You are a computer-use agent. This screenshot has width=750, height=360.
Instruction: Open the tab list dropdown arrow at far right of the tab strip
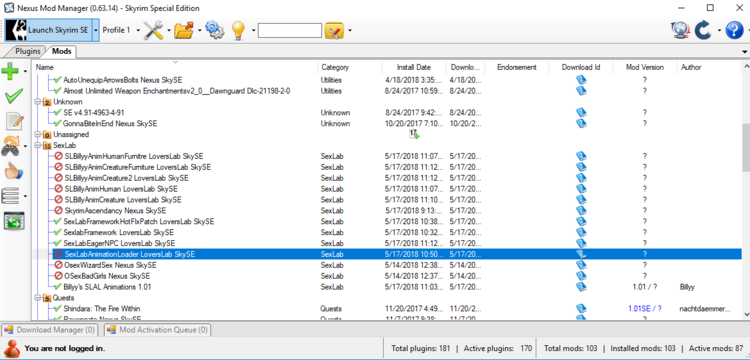coord(745,52)
